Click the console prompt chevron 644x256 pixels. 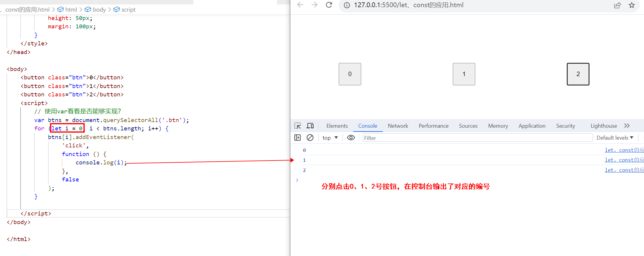pos(297,180)
